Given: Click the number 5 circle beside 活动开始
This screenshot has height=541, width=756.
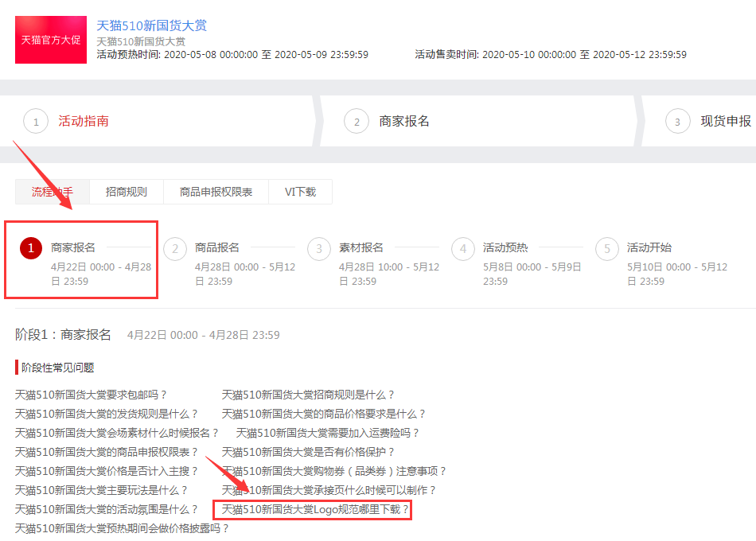Looking at the screenshot, I should click(x=607, y=249).
